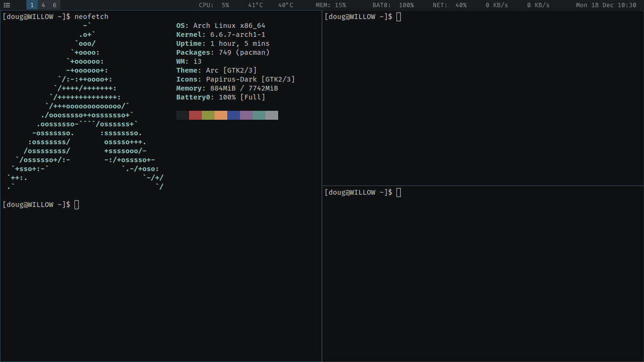Click the Arch Linux ASCII logo
The height and width of the screenshot is (362, 644).
[x=86, y=106]
